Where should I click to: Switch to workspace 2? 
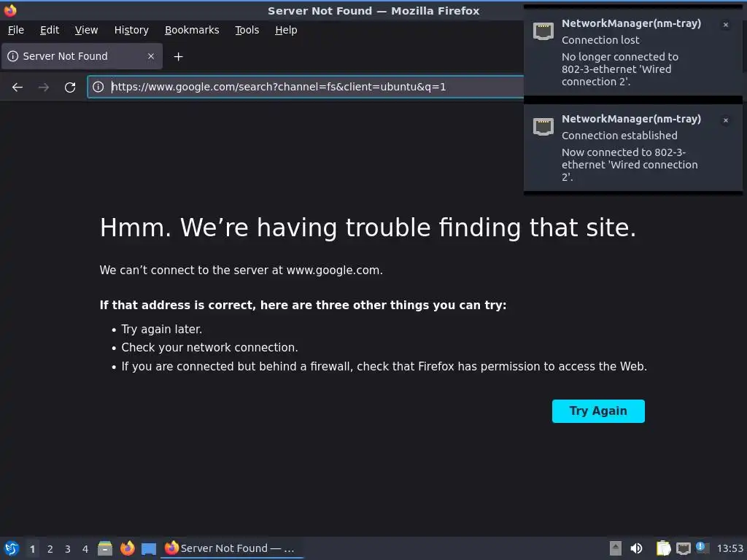tap(50, 549)
